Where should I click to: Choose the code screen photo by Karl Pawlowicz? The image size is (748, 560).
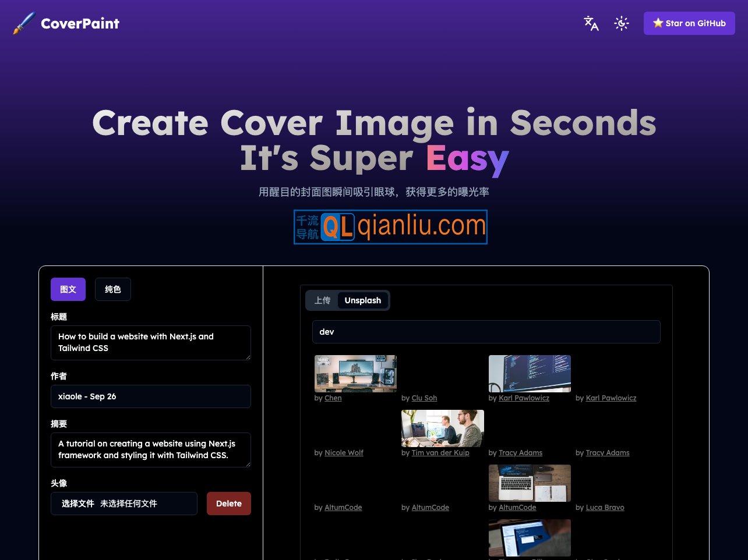[x=530, y=373]
